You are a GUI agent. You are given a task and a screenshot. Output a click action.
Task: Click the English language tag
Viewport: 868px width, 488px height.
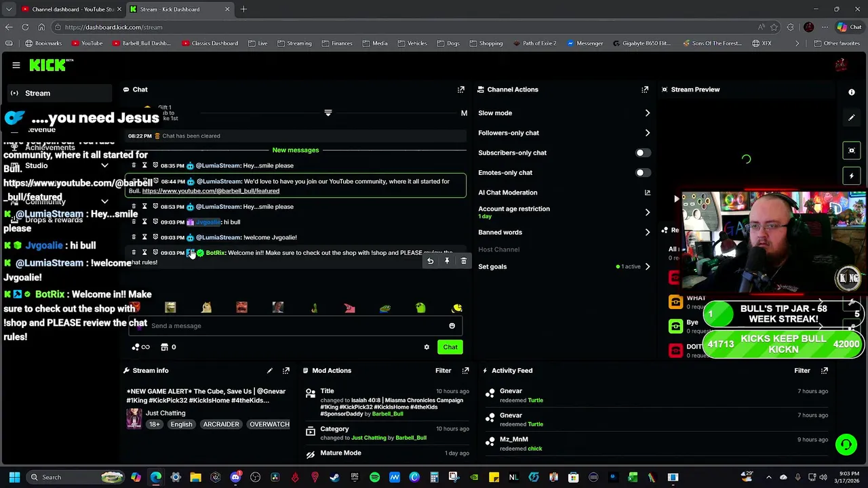pyautogui.click(x=181, y=424)
